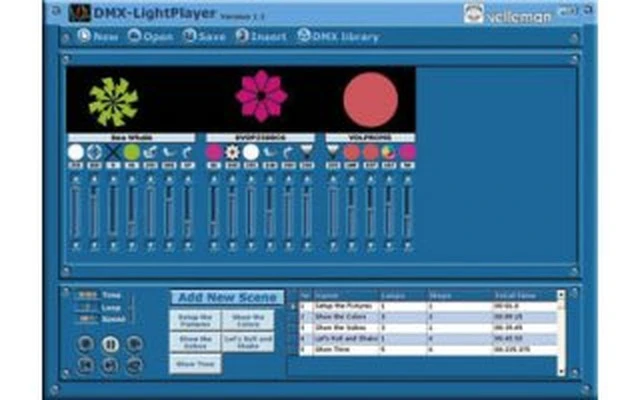The width and height of the screenshot is (640, 400).
Task: Click the Name column header in the scene table
Action: point(346,296)
